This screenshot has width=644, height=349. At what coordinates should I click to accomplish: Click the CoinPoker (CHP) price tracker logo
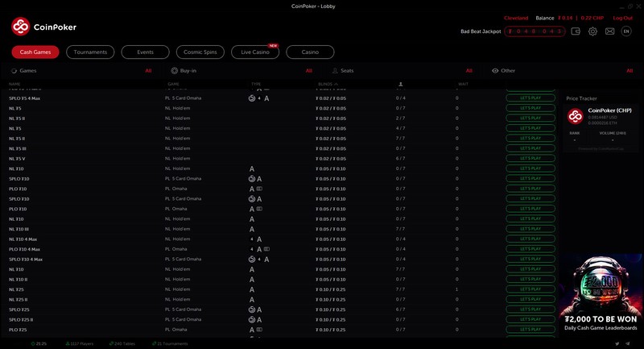click(576, 116)
